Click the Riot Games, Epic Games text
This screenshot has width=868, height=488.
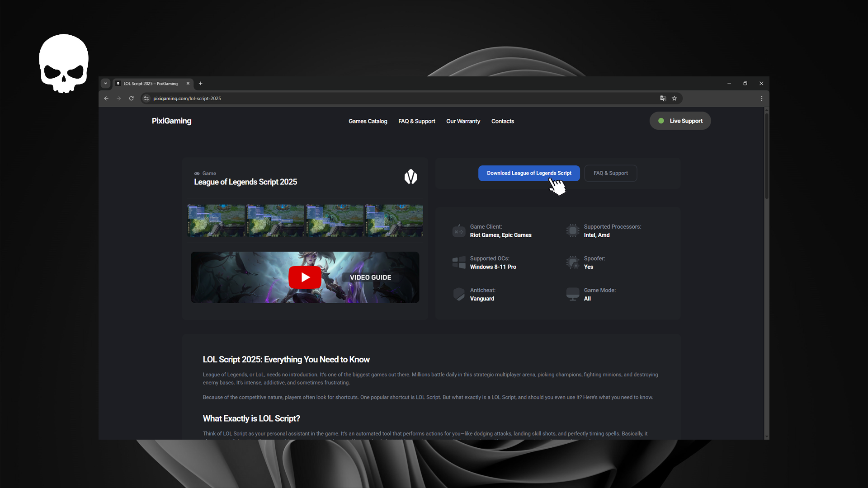click(x=500, y=235)
